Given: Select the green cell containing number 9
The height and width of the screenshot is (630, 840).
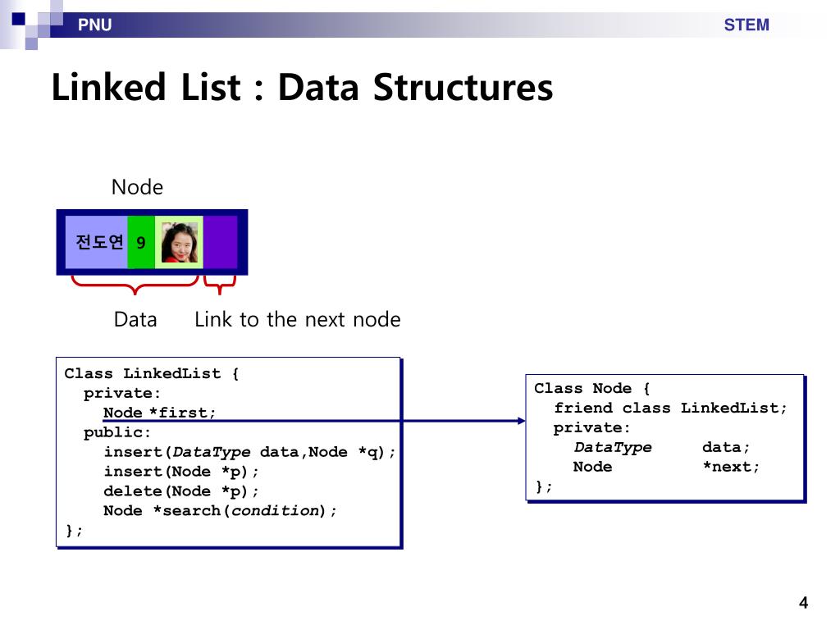Looking at the screenshot, I should 141,242.
